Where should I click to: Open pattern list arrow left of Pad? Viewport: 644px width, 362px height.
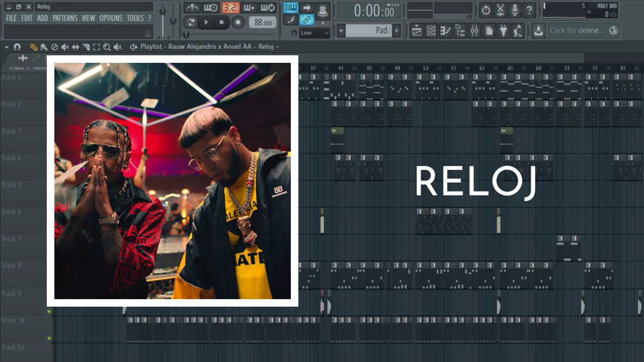coord(341,30)
